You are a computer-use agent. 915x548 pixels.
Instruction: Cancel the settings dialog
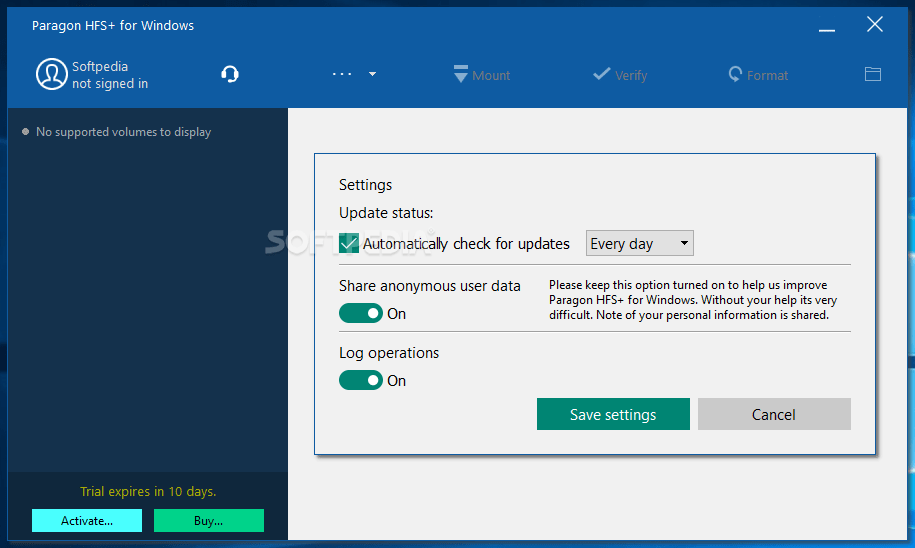(x=774, y=414)
